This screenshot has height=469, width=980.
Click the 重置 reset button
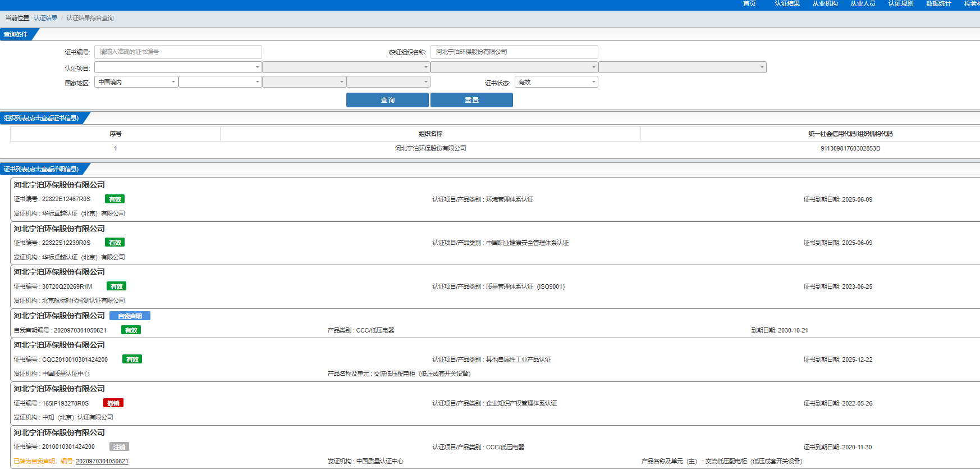pos(471,100)
